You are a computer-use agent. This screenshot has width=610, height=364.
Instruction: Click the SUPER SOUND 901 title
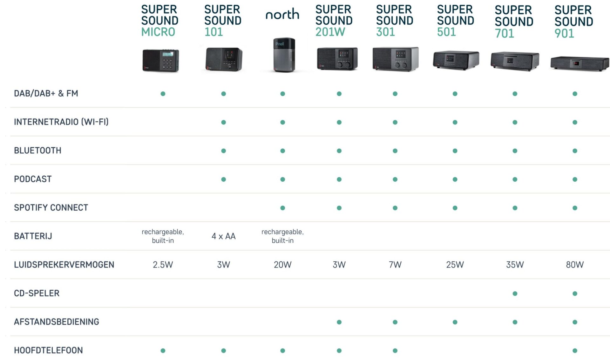click(x=573, y=22)
